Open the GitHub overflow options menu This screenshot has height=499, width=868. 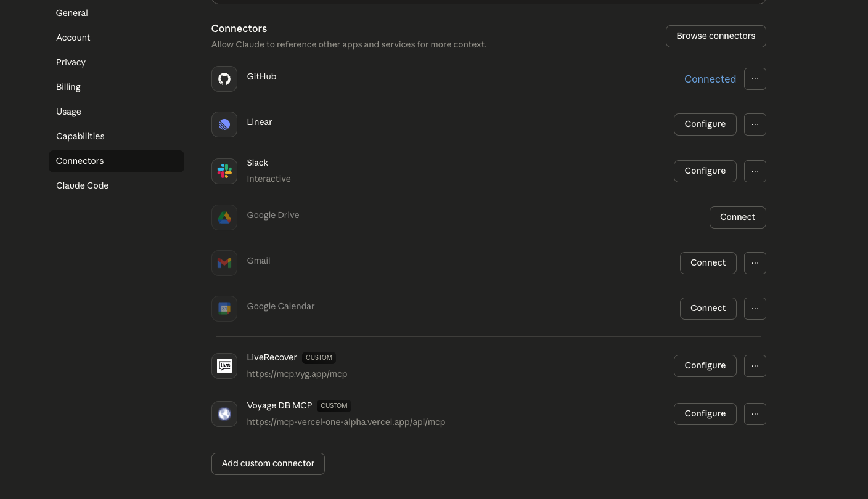(755, 79)
